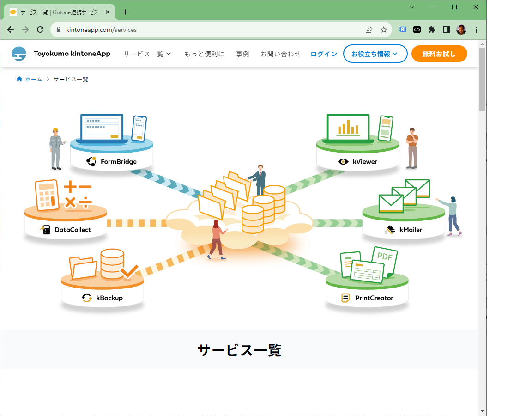Click the page's vertical scrollbar thumb

click(x=482, y=79)
